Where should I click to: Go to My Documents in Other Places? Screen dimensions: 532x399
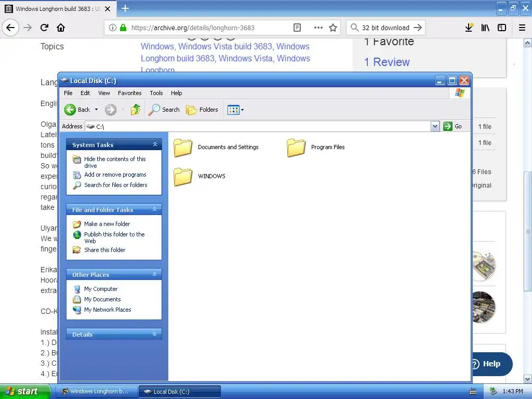102,299
